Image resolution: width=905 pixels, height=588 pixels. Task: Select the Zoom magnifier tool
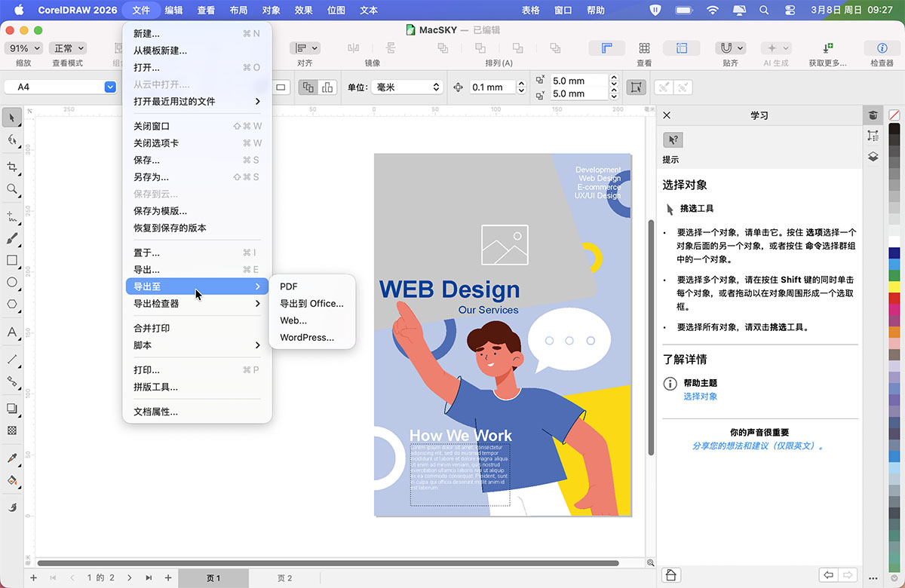pyautogui.click(x=12, y=189)
